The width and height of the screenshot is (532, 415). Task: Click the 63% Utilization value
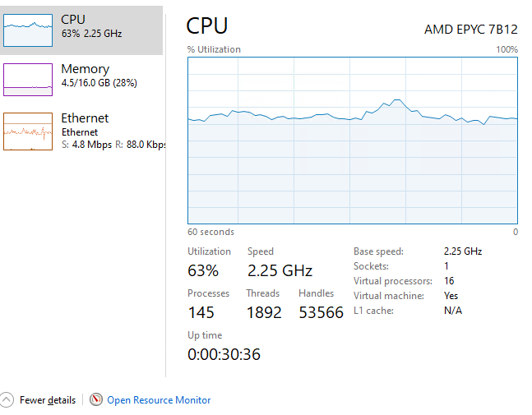pos(203,270)
